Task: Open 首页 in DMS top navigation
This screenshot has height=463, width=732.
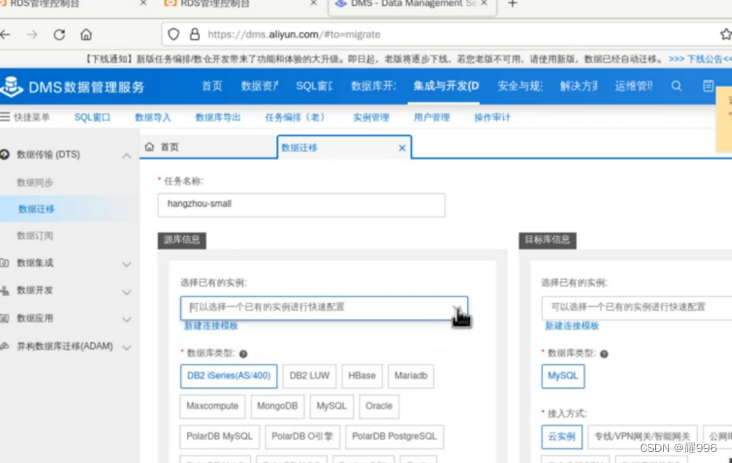Action: point(212,86)
